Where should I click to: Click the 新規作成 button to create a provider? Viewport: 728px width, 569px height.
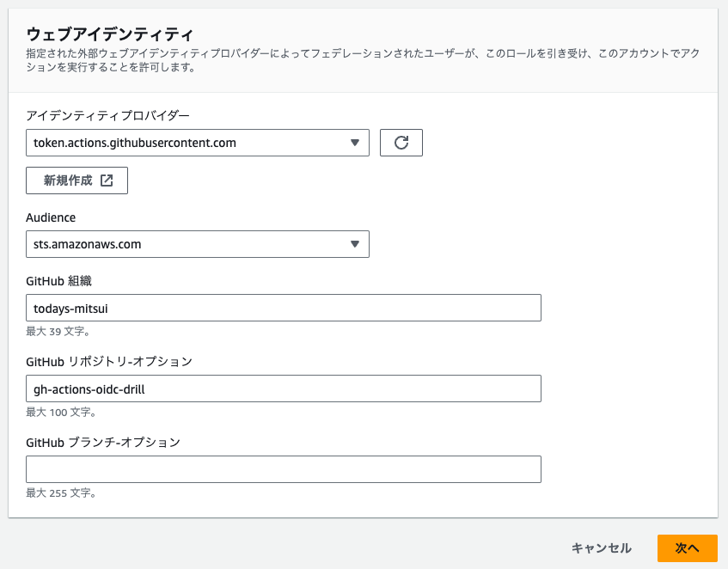pyautogui.click(x=76, y=180)
